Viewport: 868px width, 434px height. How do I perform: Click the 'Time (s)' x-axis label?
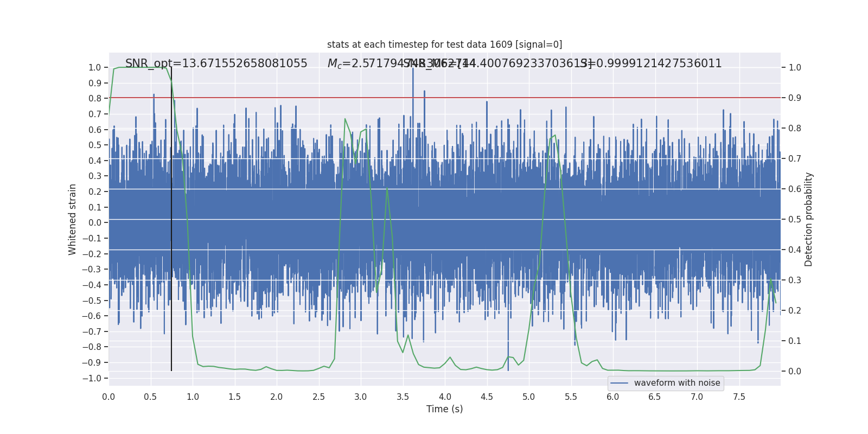coord(444,409)
